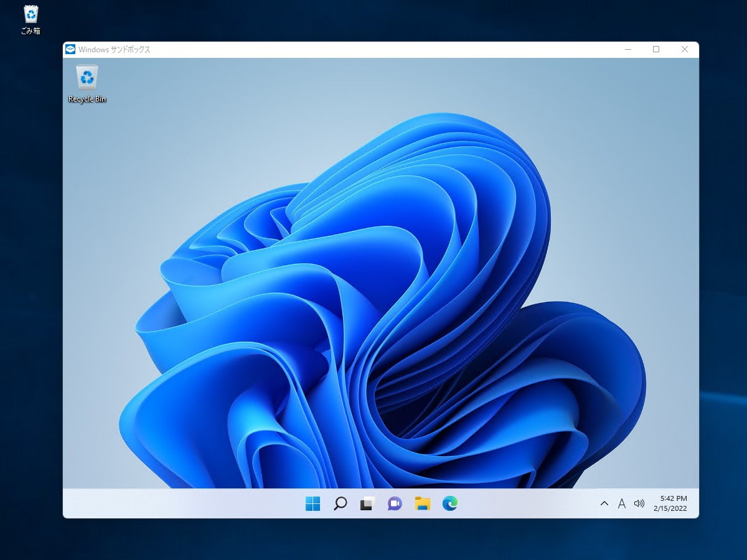Click the date display in the tray

click(x=670, y=508)
